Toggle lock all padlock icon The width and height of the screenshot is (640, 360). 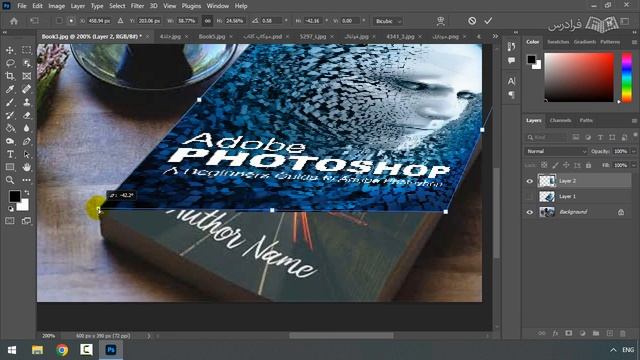pyautogui.click(x=588, y=165)
